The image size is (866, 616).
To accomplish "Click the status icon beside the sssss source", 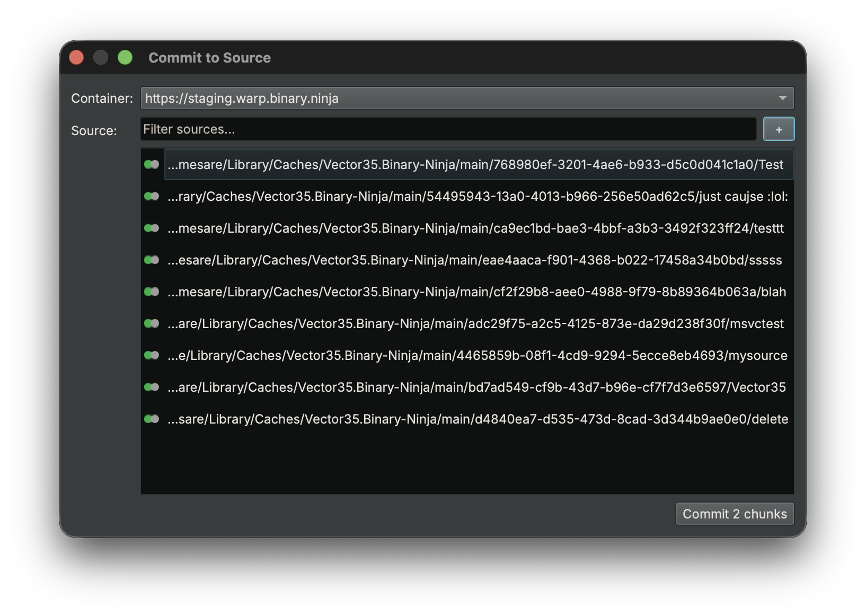I will [x=152, y=260].
